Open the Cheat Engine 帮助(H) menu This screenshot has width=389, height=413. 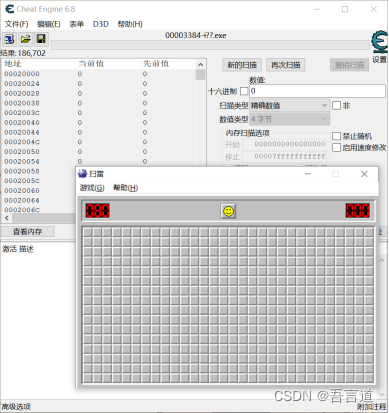click(x=130, y=24)
